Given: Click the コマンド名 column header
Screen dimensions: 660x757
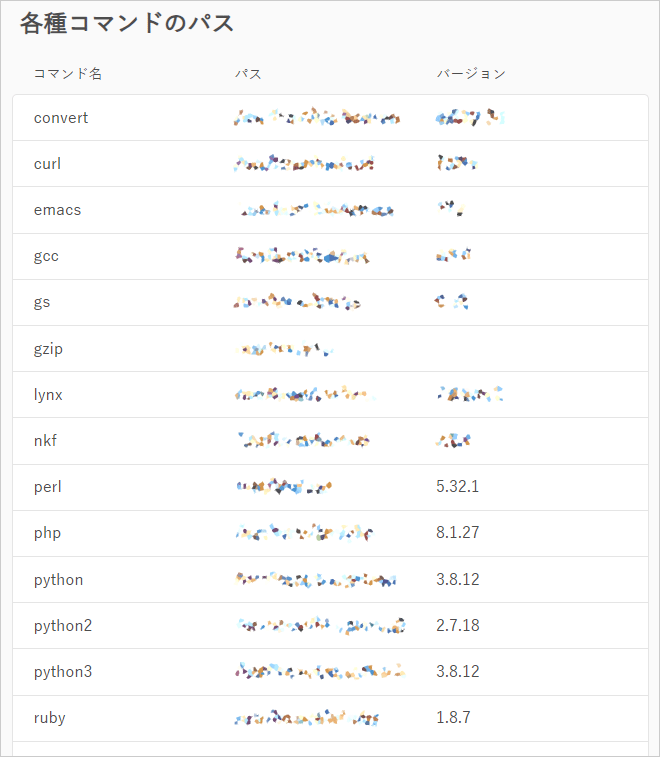Looking at the screenshot, I should coord(68,74).
